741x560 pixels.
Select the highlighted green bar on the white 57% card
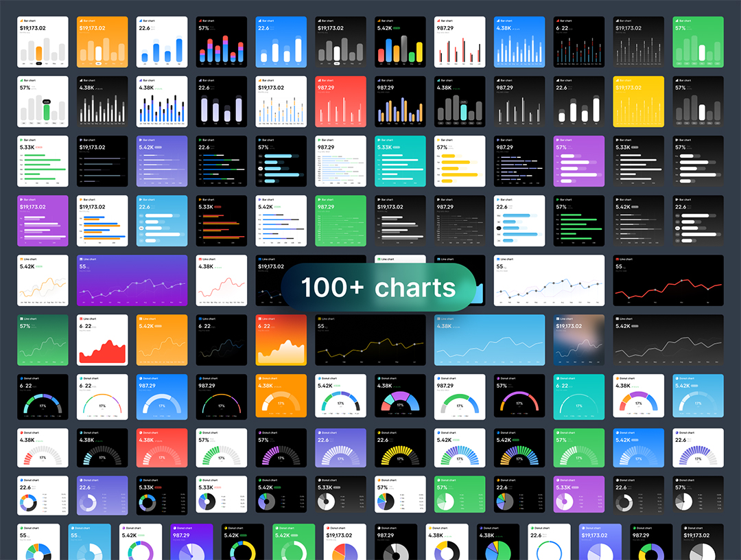click(47, 111)
